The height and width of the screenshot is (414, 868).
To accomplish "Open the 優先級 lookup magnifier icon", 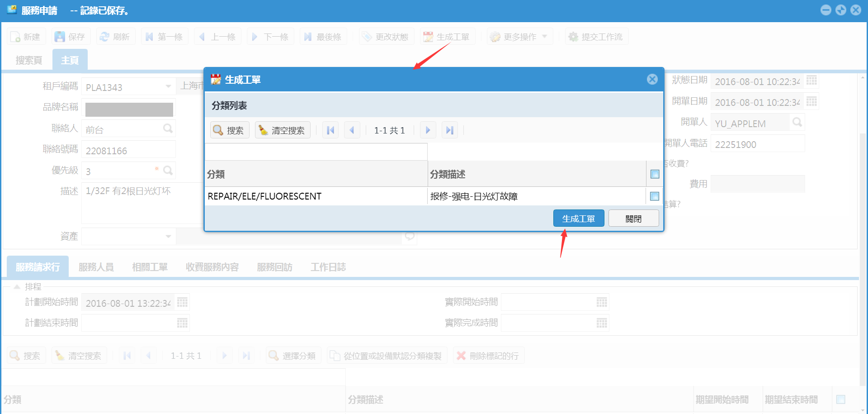I will [168, 171].
